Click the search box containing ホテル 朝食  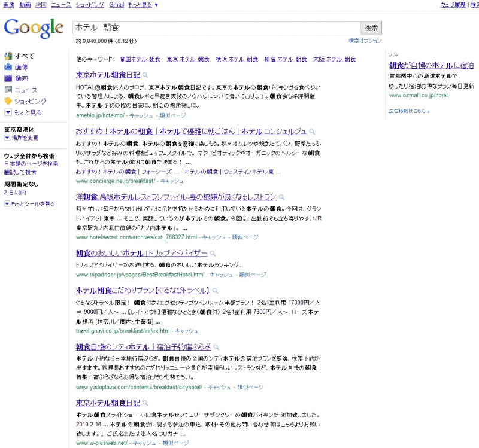216,28
